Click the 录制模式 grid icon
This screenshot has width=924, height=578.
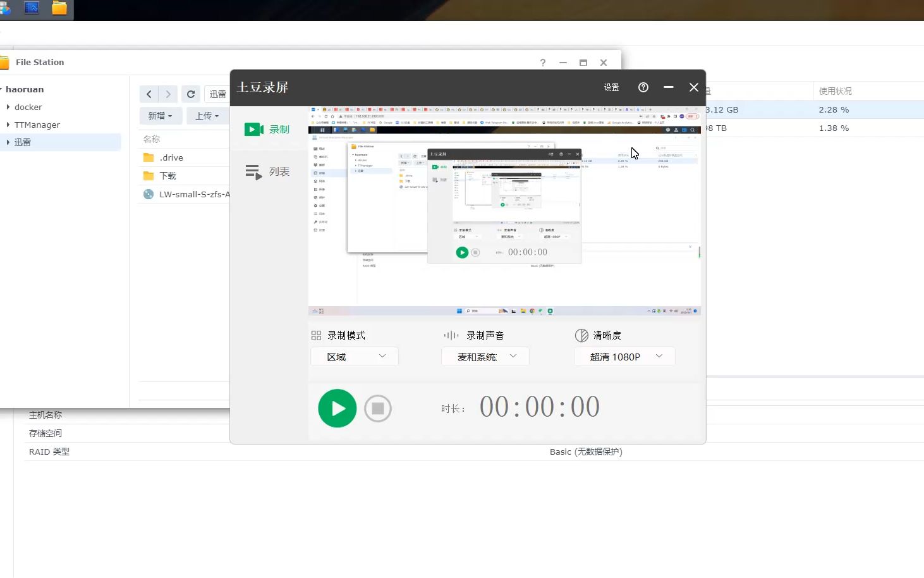click(317, 336)
